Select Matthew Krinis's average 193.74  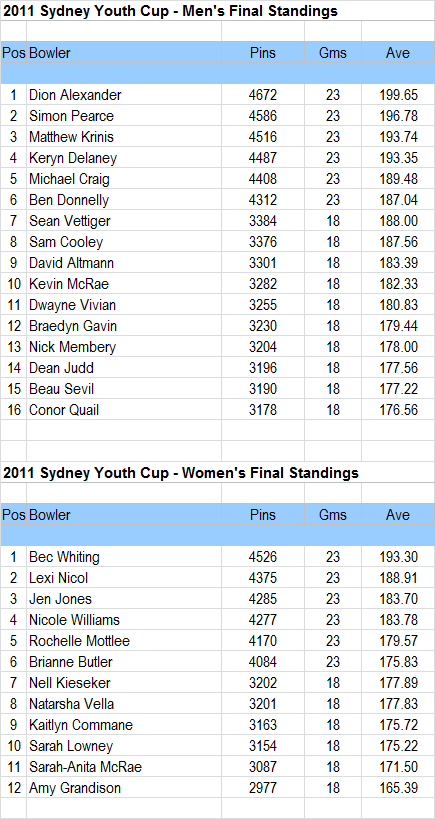click(398, 137)
